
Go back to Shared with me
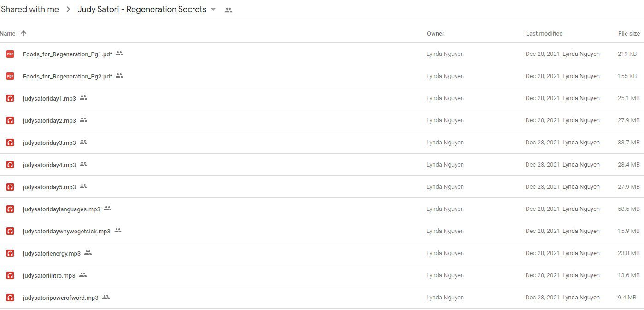30,10
